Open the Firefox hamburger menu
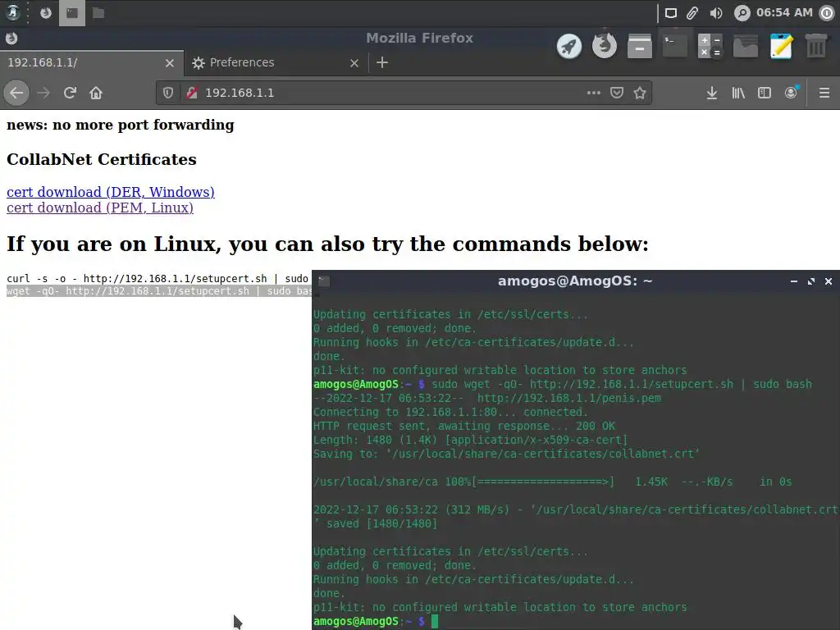The width and height of the screenshot is (840, 630). (x=824, y=93)
